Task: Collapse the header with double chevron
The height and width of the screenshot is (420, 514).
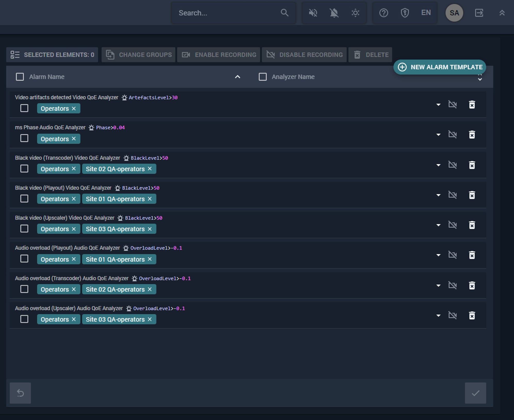Action: (x=502, y=13)
